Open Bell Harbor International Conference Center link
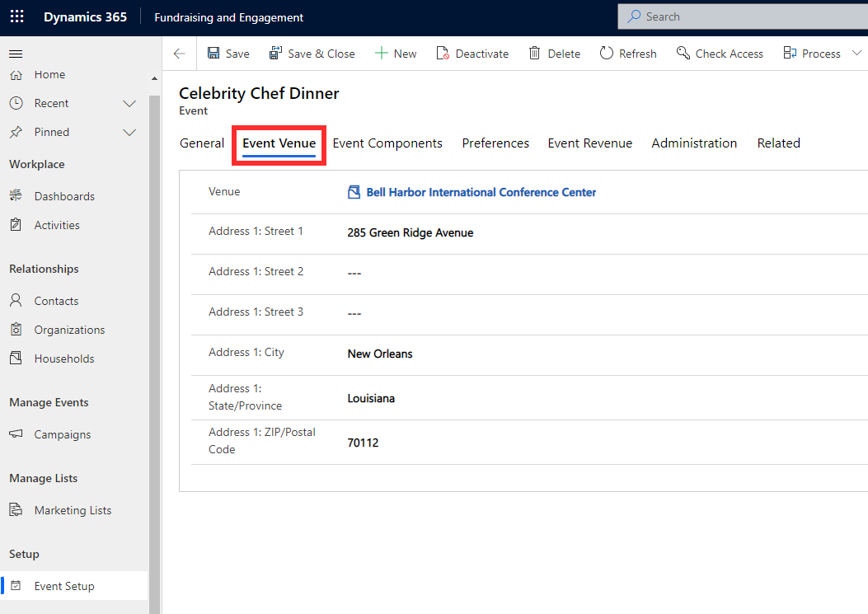This screenshot has width=868, height=614. click(x=481, y=192)
